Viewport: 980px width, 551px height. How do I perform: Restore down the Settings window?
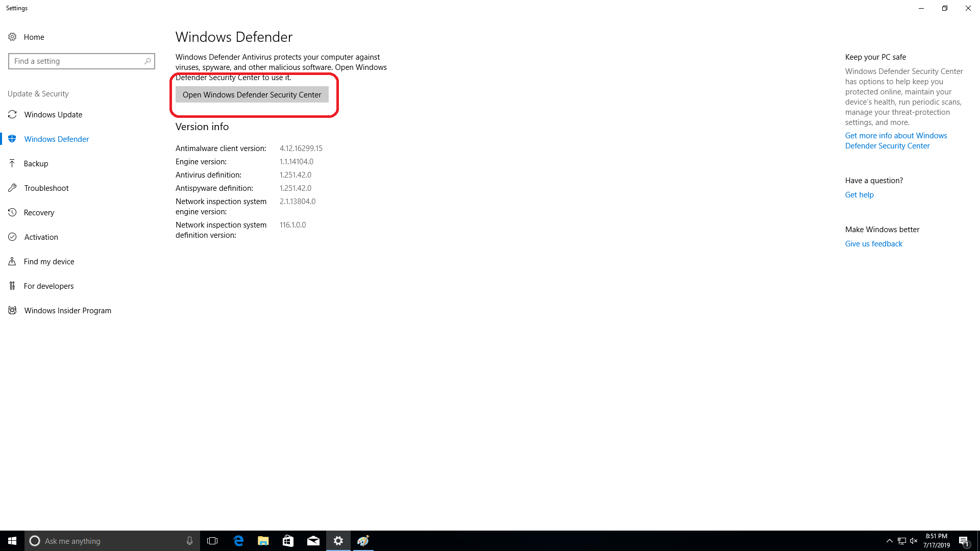945,8
